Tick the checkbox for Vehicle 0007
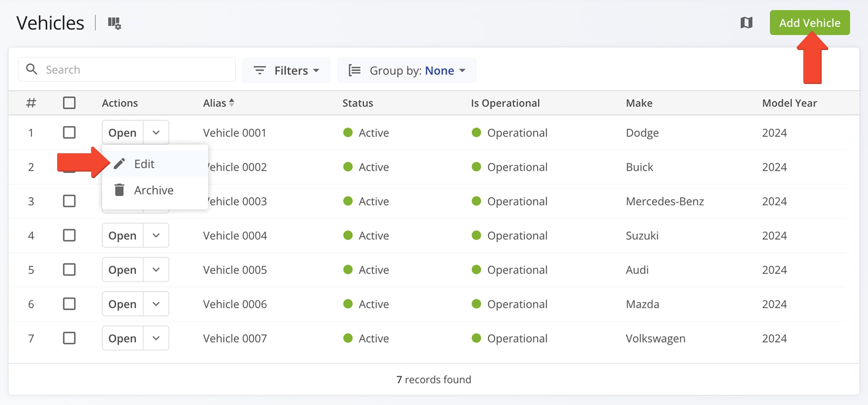 69,338
